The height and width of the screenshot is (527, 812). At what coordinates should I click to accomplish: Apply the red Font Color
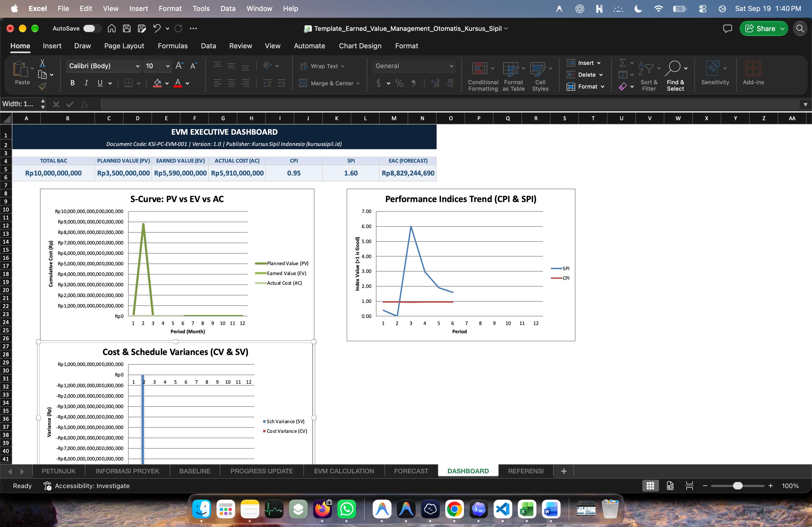tap(178, 83)
